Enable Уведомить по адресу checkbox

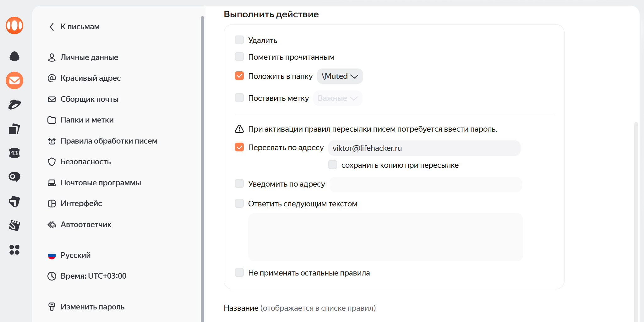(239, 183)
